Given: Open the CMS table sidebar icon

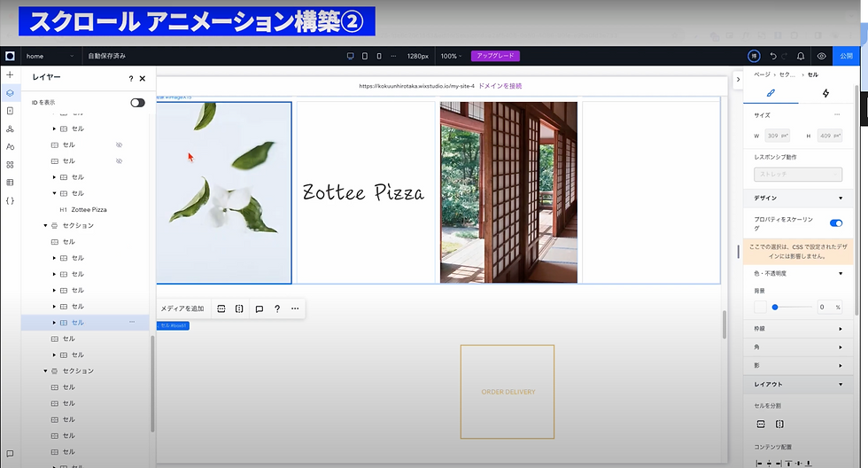Looking at the screenshot, I should [x=10, y=183].
